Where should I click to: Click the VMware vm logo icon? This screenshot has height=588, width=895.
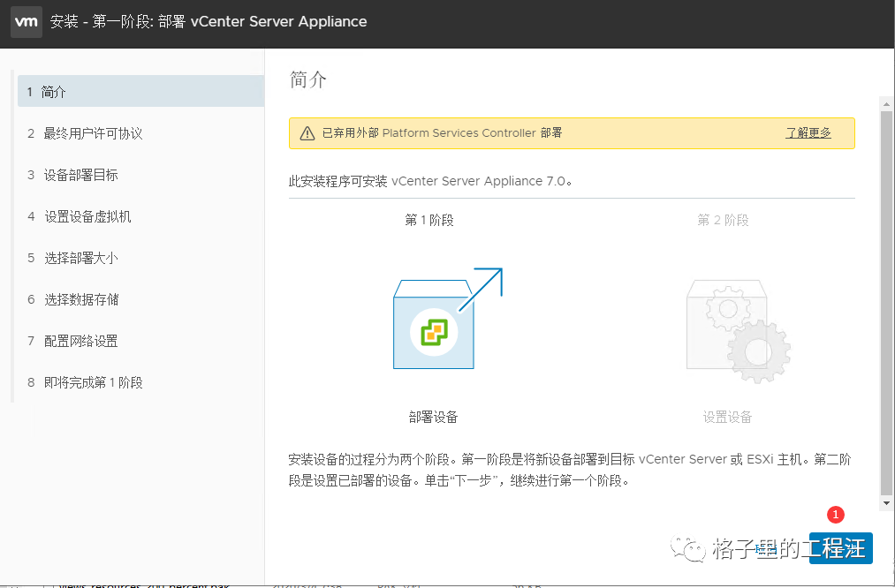pyautogui.click(x=27, y=22)
